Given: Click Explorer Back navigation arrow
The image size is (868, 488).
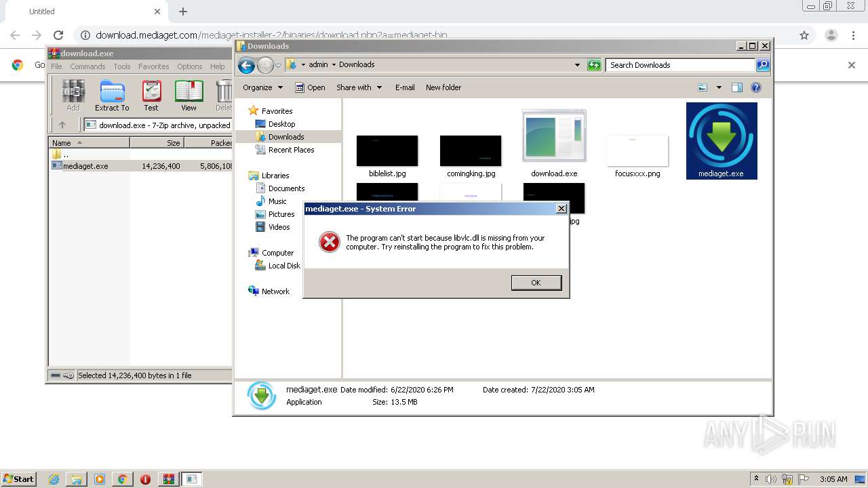Looking at the screenshot, I should coord(246,65).
